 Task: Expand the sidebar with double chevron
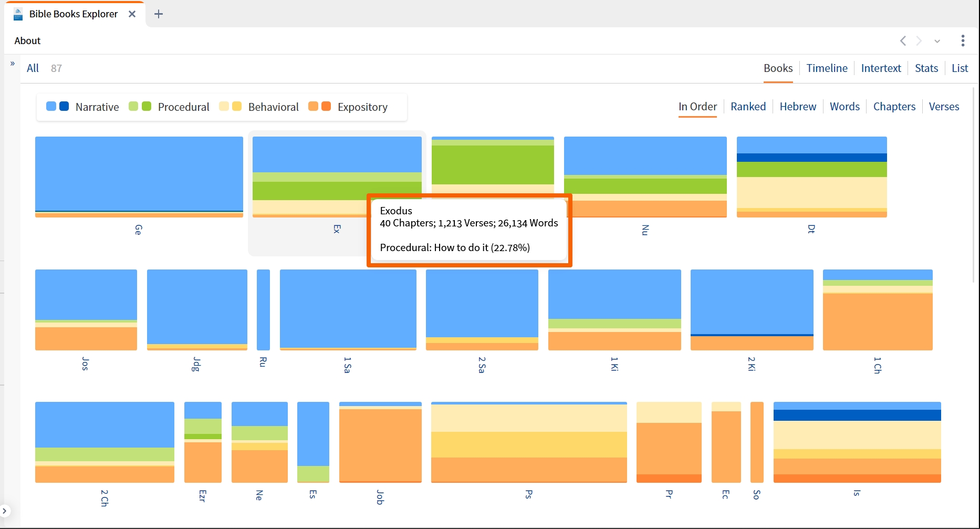pos(13,64)
